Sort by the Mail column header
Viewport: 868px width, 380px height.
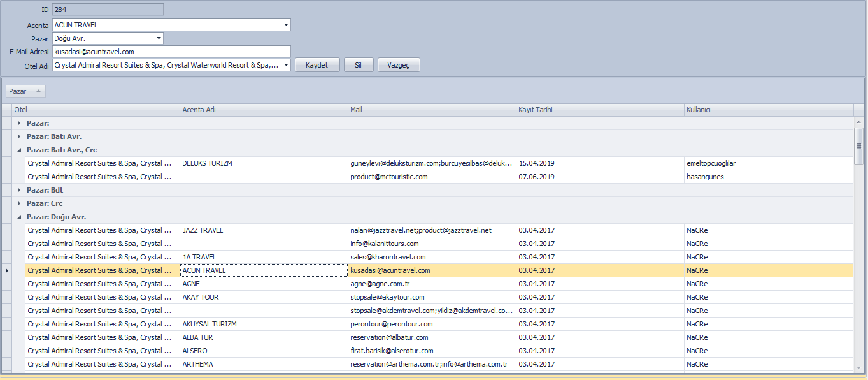(432, 110)
